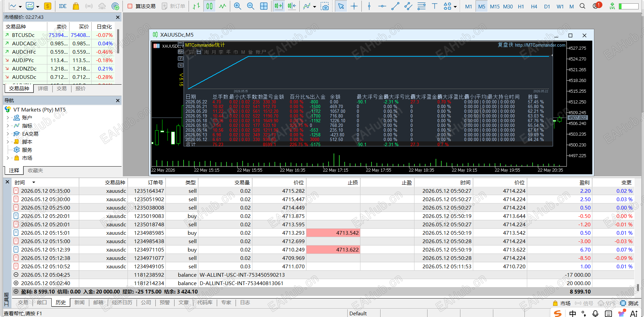Zoom in on the chart
Screen dimensions: 644x317
coord(238,6)
